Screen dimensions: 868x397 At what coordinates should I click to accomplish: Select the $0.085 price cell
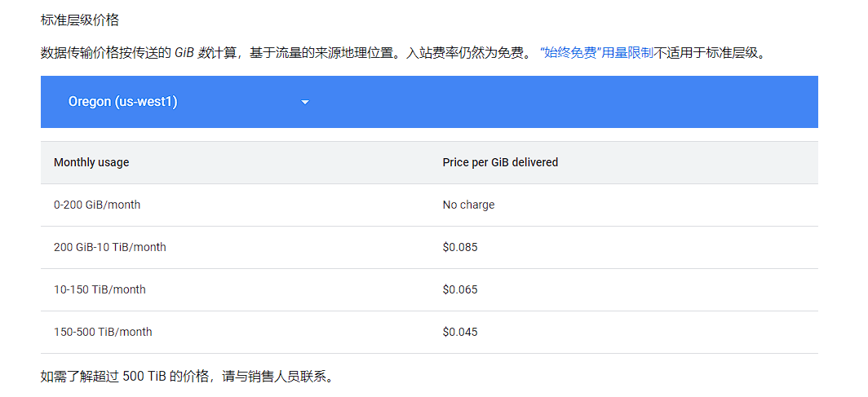[x=460, y=247]
